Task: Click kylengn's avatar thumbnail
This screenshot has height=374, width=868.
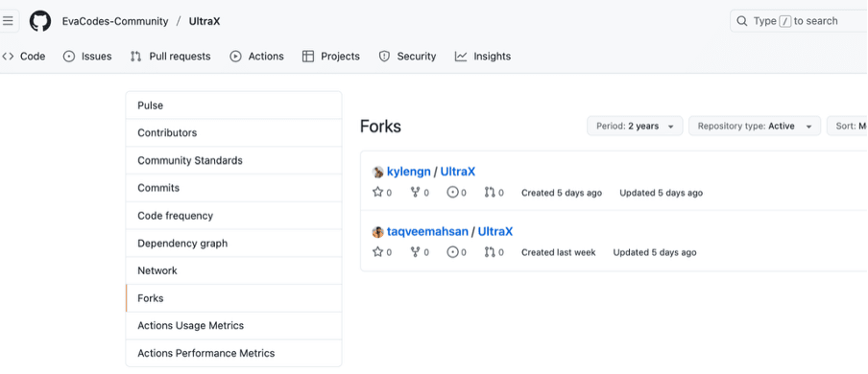Action: pos(378,172)
